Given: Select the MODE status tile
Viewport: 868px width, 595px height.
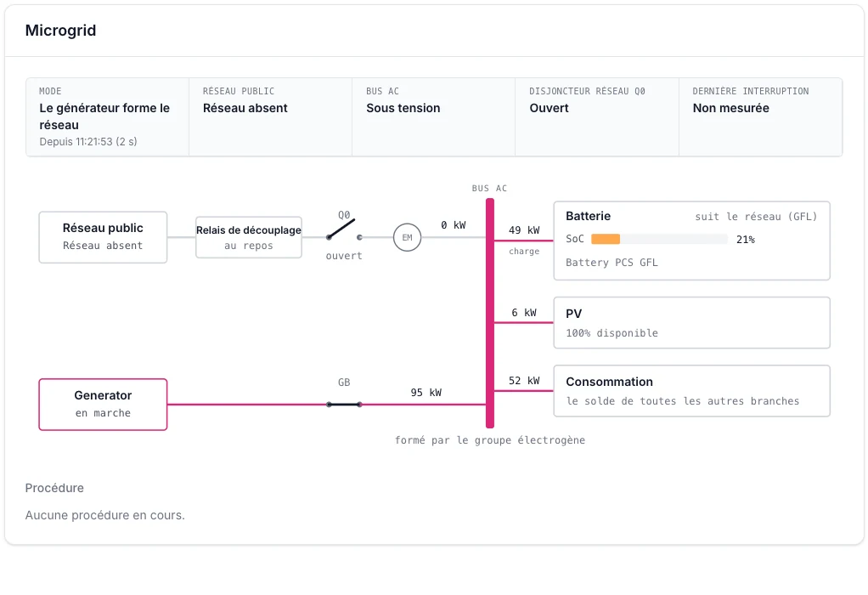Looking at the screenshot, I should point(107,117).
